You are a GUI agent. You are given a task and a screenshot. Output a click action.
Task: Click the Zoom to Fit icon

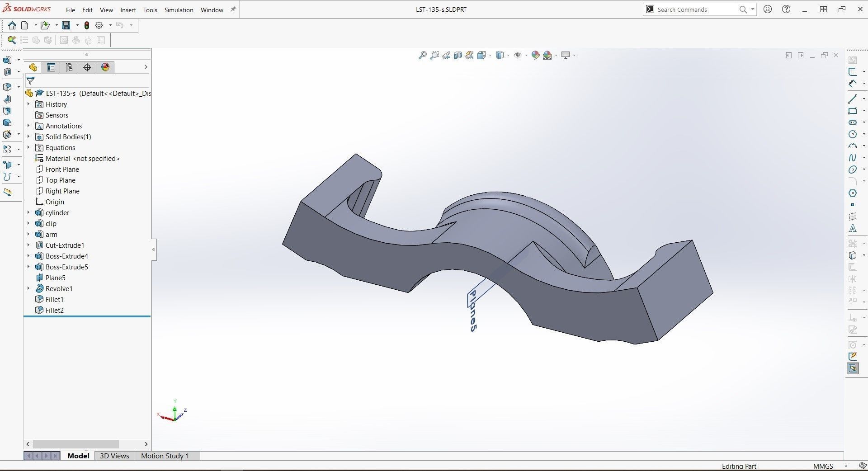click(x=423, y=55)
